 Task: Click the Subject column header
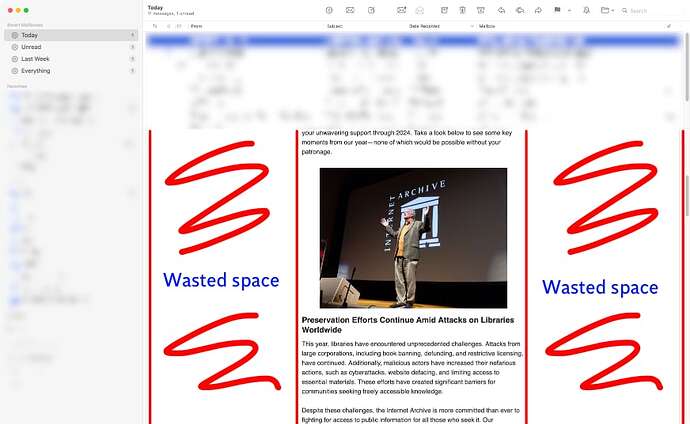tap(335, 25)
